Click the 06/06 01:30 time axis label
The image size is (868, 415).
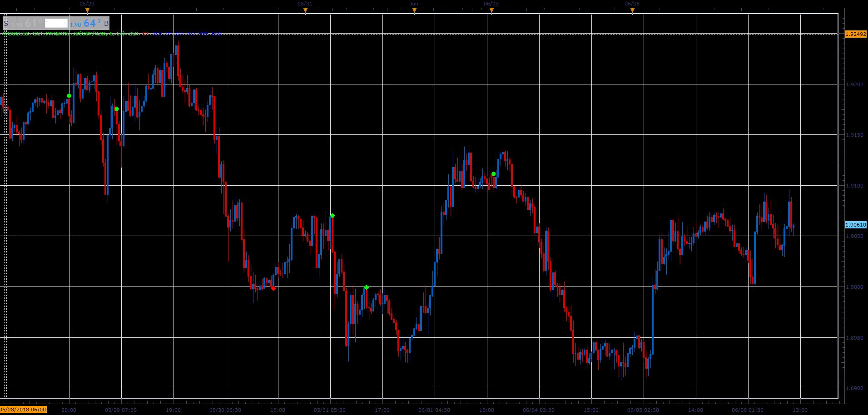click(x=748, y=410)
